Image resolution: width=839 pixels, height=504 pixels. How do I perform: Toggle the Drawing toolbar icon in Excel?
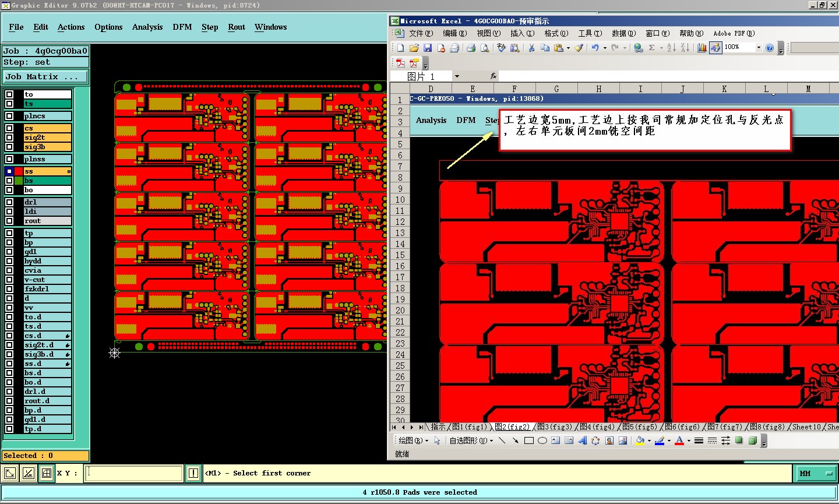715,48
